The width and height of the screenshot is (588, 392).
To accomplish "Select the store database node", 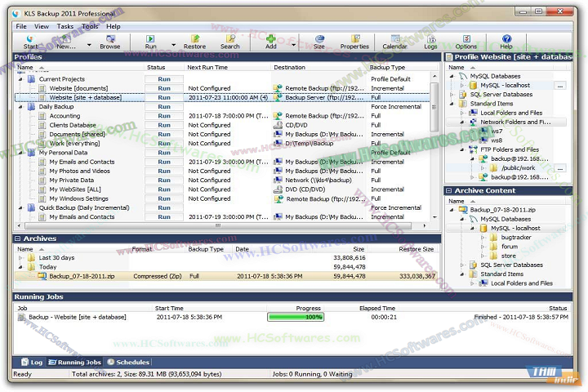I will pos(509,256).
